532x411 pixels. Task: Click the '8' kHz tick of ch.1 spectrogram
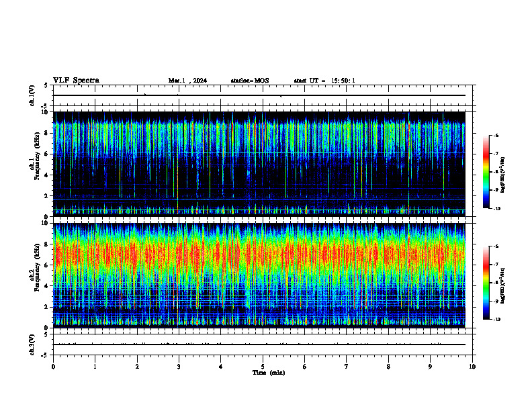46,133
